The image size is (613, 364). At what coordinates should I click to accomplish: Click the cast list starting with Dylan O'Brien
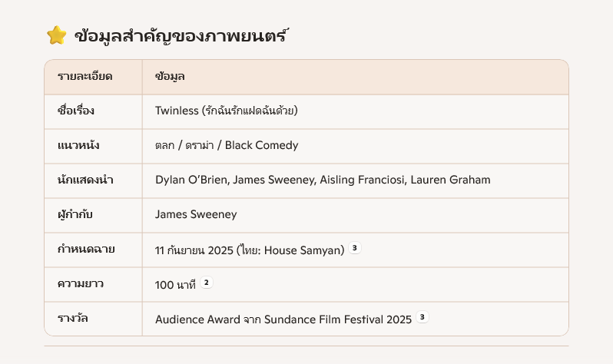click(323, 180)
